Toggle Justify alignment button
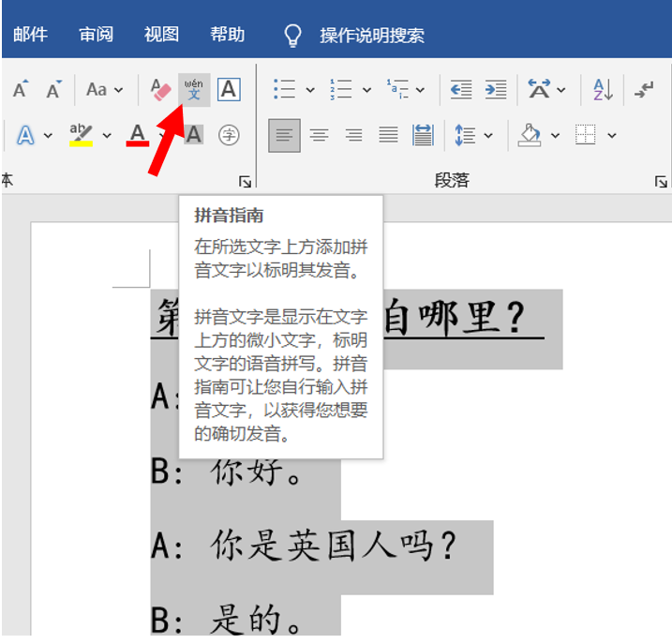Viewport: 672px width, 644px height. point(388,136)
